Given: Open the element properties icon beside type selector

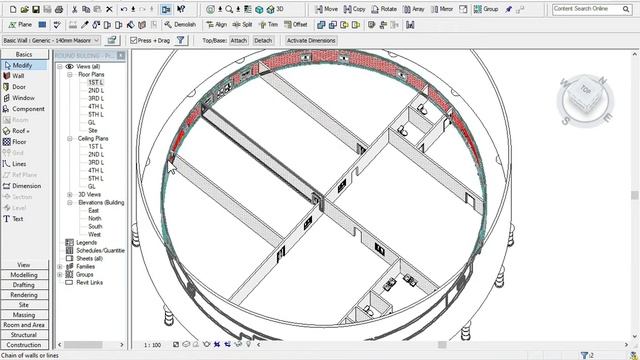Looking at the screenshot, I should click(x=111, y=40).
